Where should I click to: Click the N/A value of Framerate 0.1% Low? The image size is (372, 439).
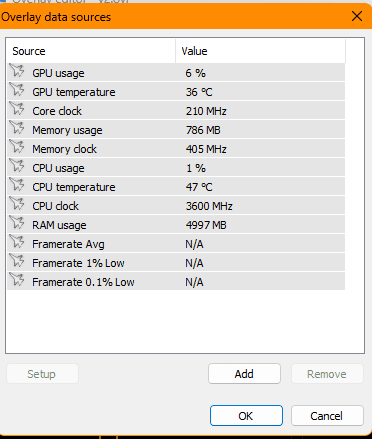(194, 282)
